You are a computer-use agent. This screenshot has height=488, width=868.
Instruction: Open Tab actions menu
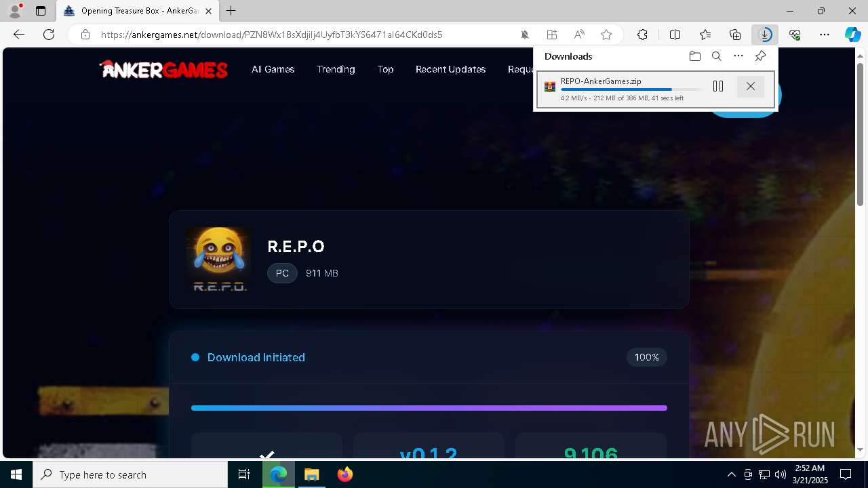[x=41, y=11]
